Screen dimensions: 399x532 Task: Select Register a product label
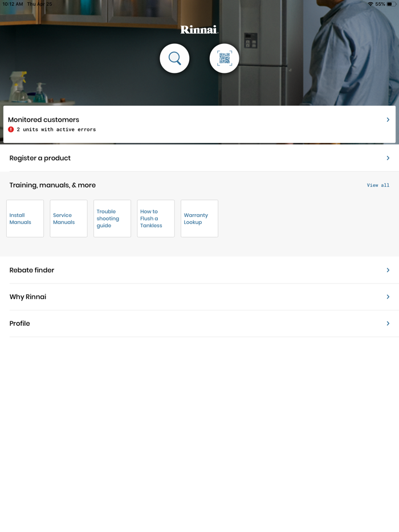click(x=40, y=158)
